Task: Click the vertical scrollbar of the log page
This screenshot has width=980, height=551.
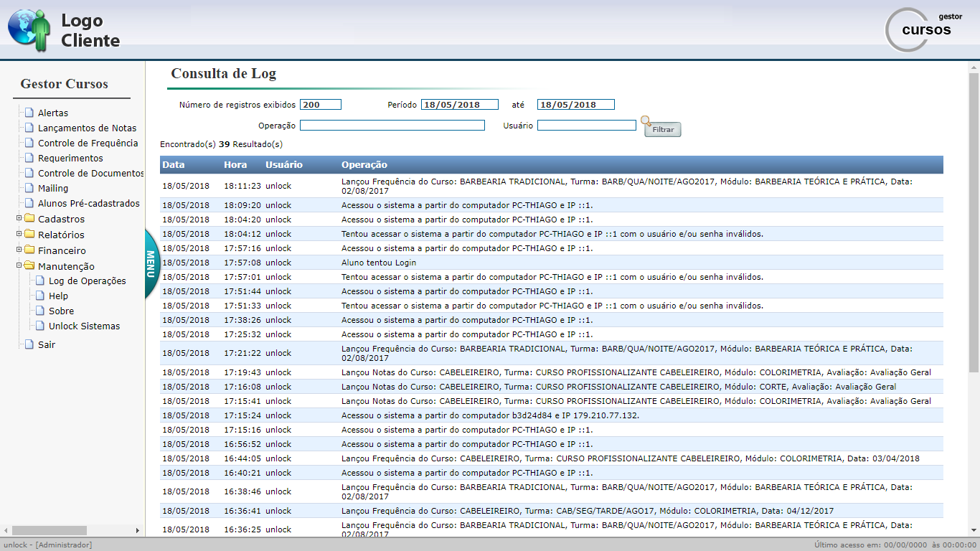Action: [x=974, y=222]
